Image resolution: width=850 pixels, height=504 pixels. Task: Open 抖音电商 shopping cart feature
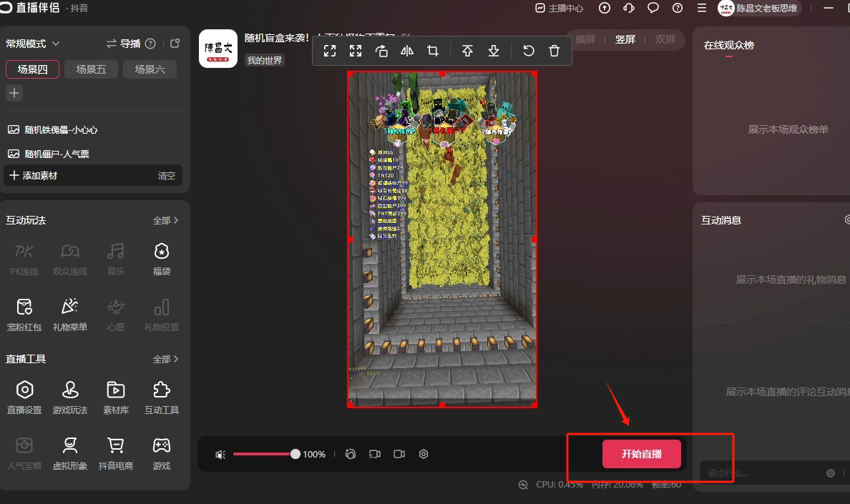pos(115,453)
